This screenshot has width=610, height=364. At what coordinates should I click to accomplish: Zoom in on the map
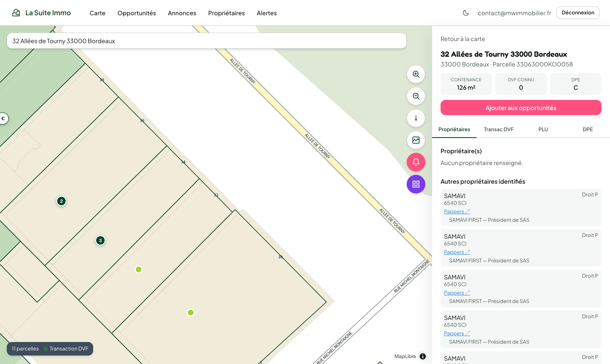pos(416,74)
